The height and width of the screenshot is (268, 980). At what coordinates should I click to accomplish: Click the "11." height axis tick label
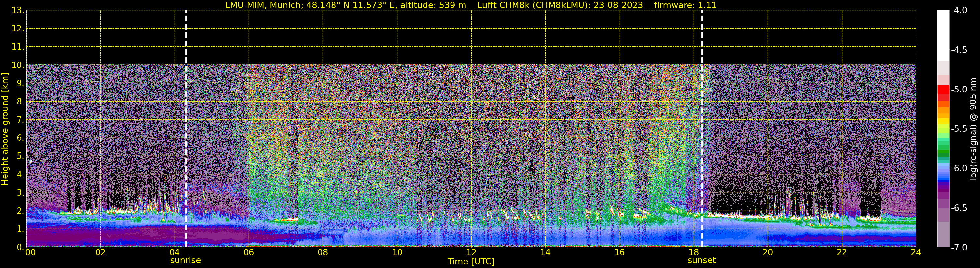coord(18,47)
